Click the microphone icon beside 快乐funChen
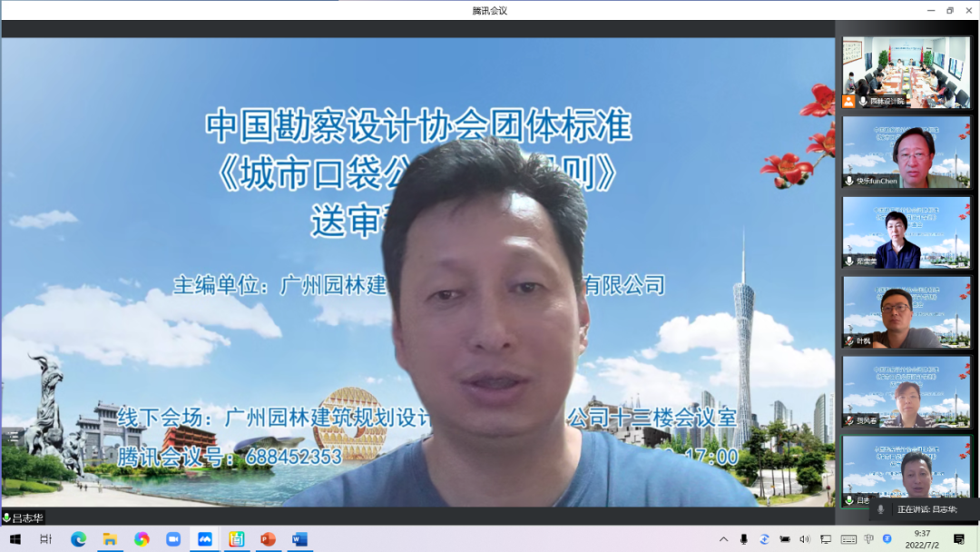This screenshot has width=980, height=552. pyautogui.click(x=849, y=182)
